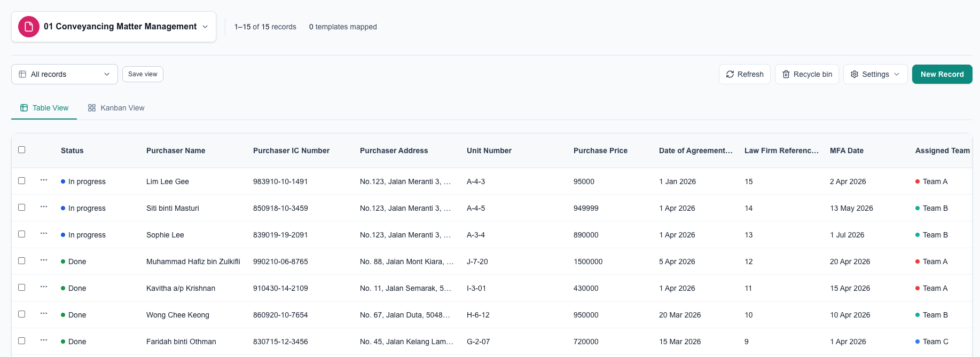
Task: Open row actions for Faridah binti Othman
Action: (44, 340)
